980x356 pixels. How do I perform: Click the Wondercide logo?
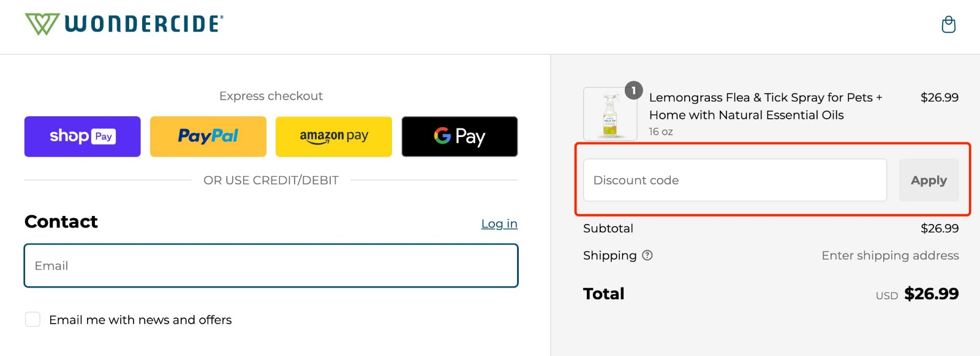coord(123,23)
